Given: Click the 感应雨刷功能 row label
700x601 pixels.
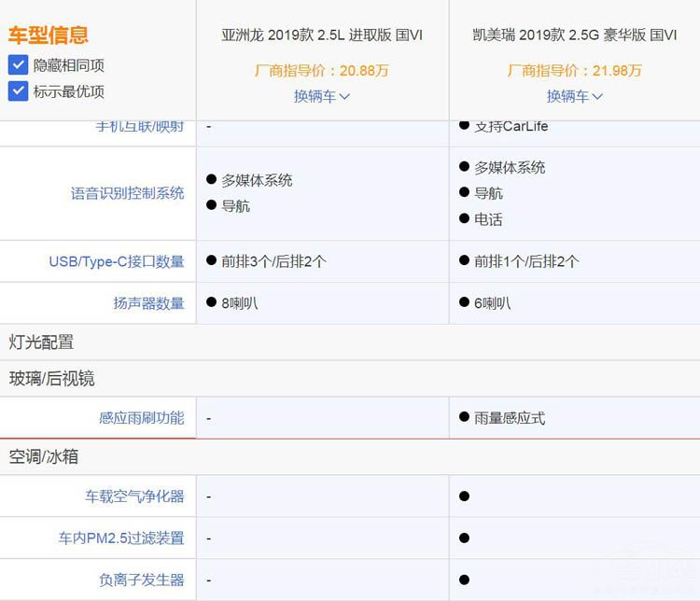Looking at the screenshot, I should coord(141,418).
